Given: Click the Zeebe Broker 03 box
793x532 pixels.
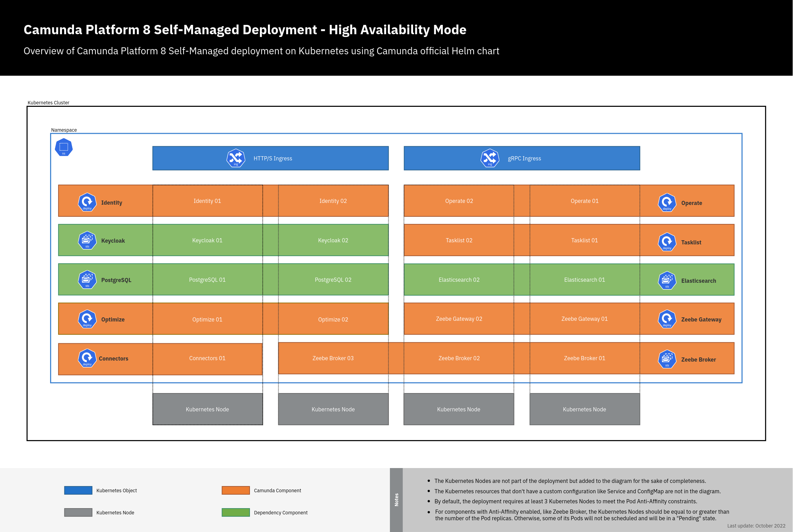Looking at the screenshot, I should 333,358.
